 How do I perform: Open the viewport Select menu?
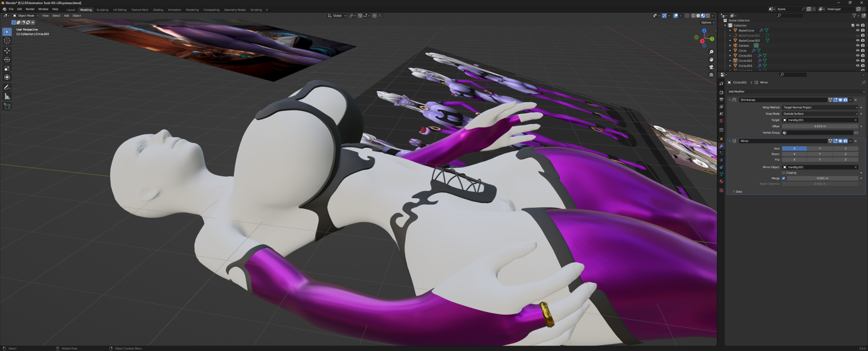click(x=56, y=16)
